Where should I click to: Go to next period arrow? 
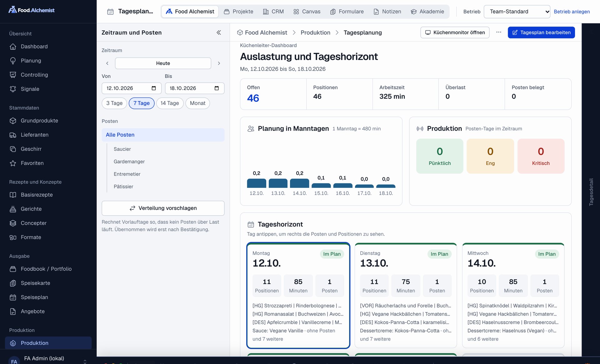click(219, 63)
